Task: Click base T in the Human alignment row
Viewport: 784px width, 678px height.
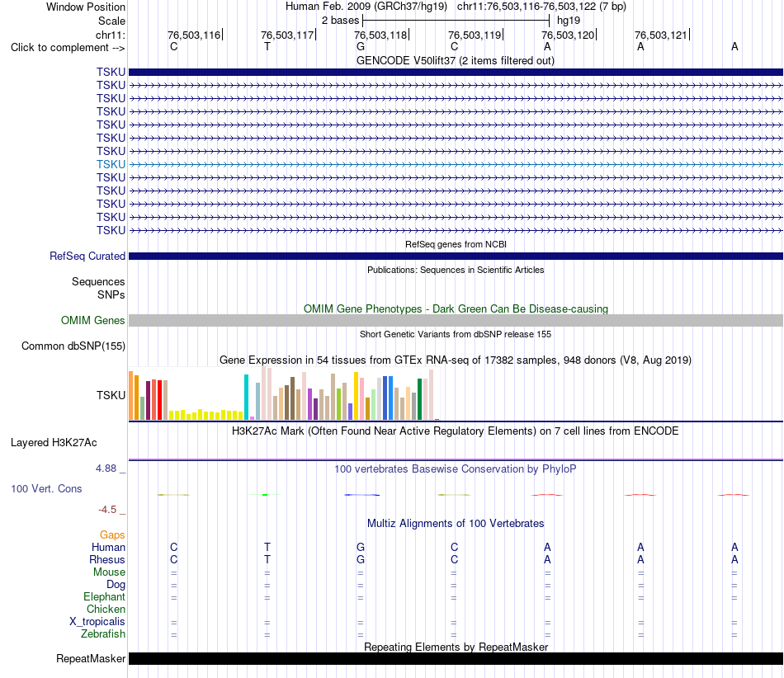Action: pos(267,547)
